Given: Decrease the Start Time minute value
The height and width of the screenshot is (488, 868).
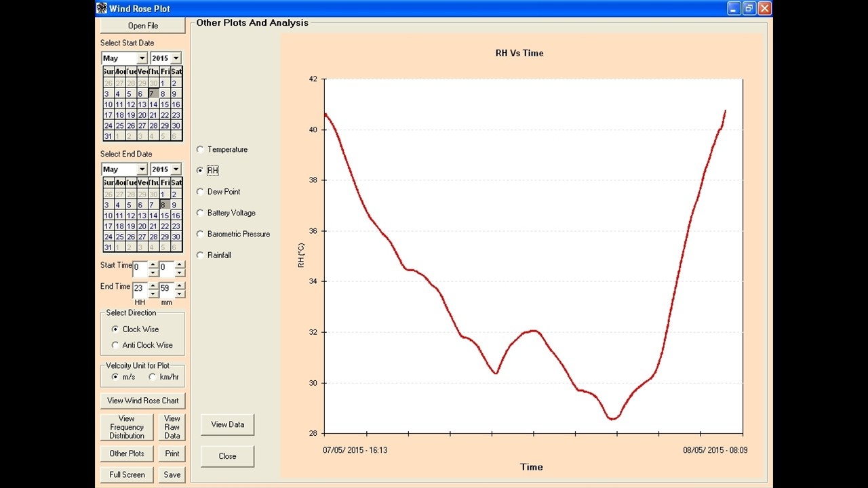Looking at the screenshot, I should coord(180,272).
